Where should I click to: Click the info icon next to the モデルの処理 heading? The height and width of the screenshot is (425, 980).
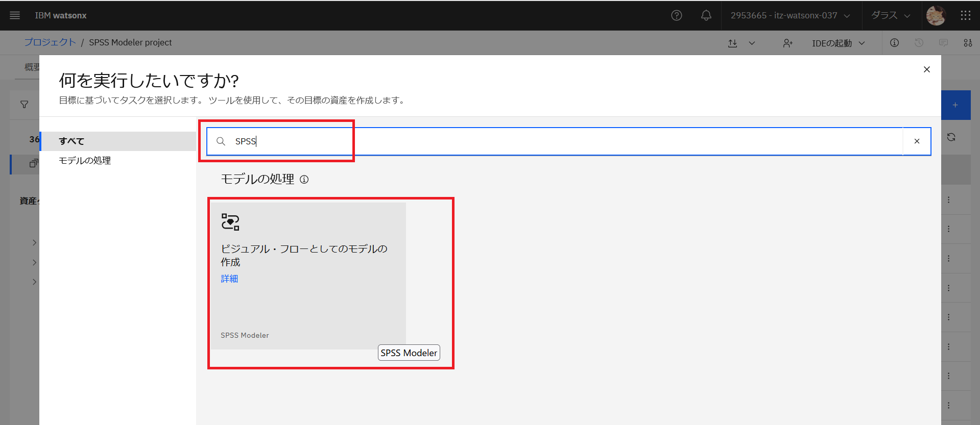[x=304, y=179]
